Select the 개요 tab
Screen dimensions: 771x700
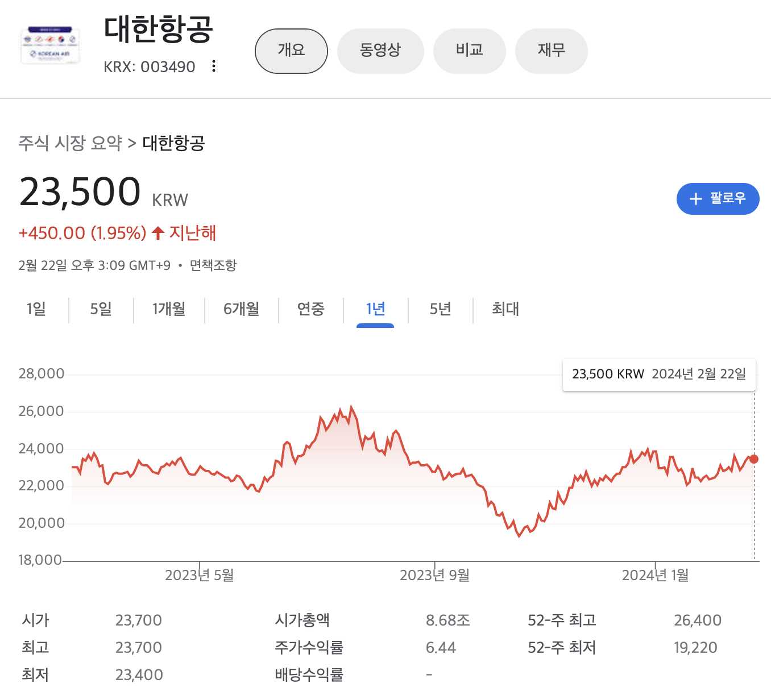(291, 51)
